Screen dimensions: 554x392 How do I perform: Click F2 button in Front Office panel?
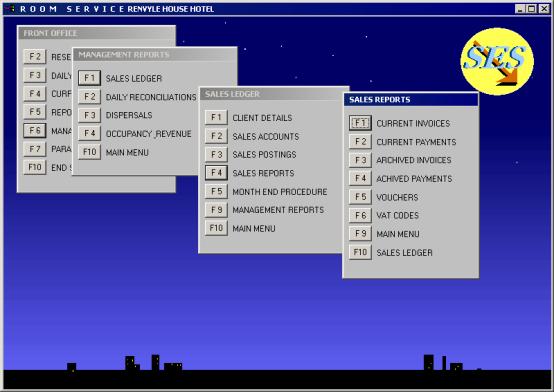pos(35,56)
